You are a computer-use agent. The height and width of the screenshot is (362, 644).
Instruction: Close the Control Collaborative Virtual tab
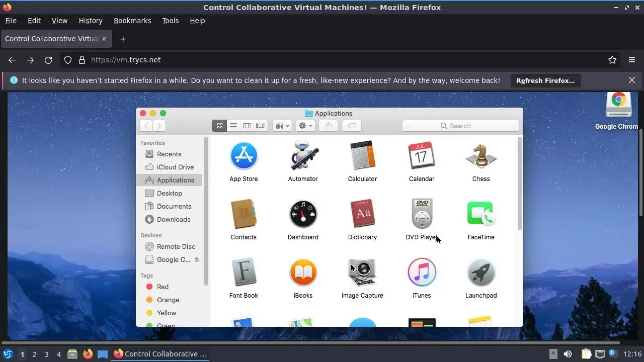[105, 39]
